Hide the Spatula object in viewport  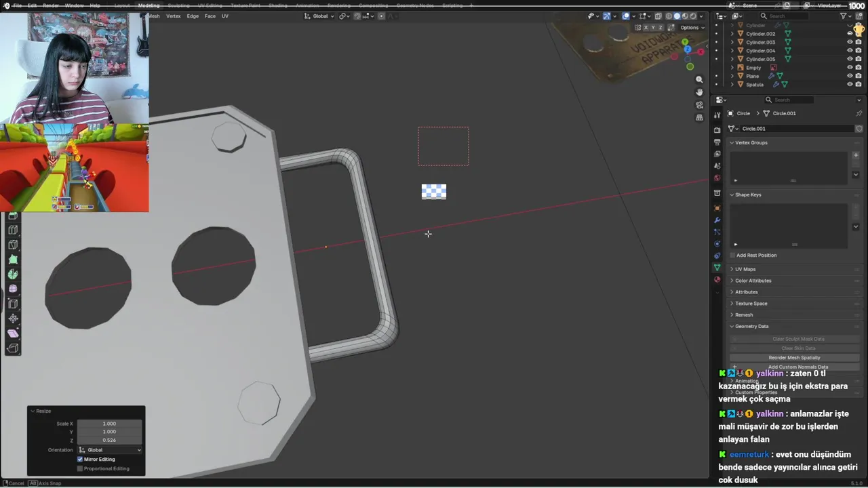pos(850,84)
